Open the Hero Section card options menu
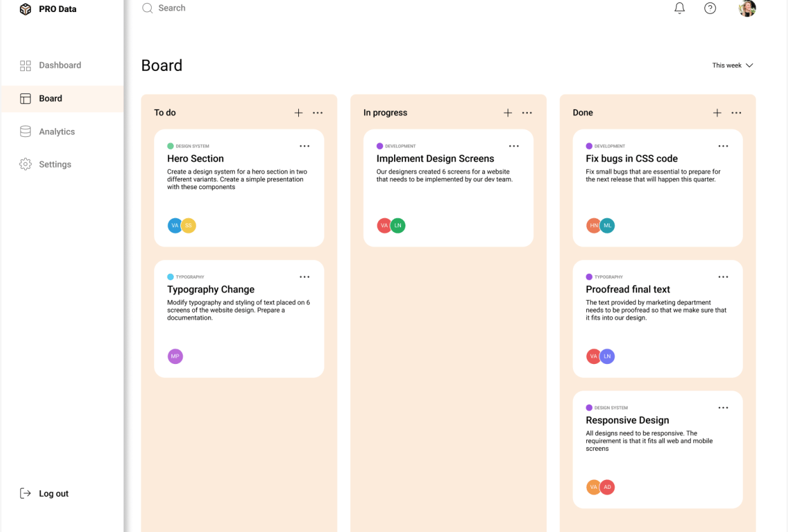Image resolution: width=788 pixels, height=532 pixels. [305, 146]
